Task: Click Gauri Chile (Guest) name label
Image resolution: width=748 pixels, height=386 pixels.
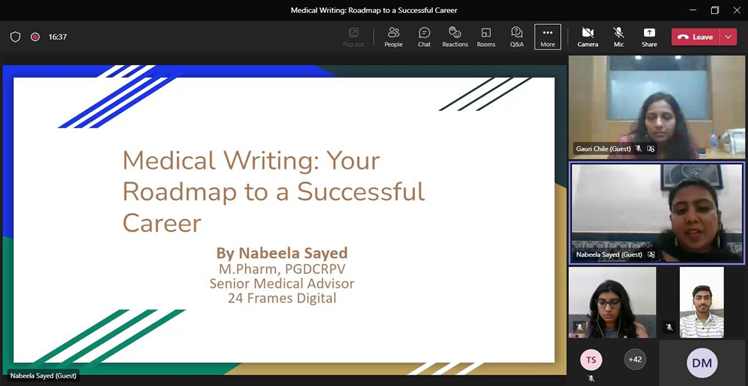Action: tap(603, 149)
